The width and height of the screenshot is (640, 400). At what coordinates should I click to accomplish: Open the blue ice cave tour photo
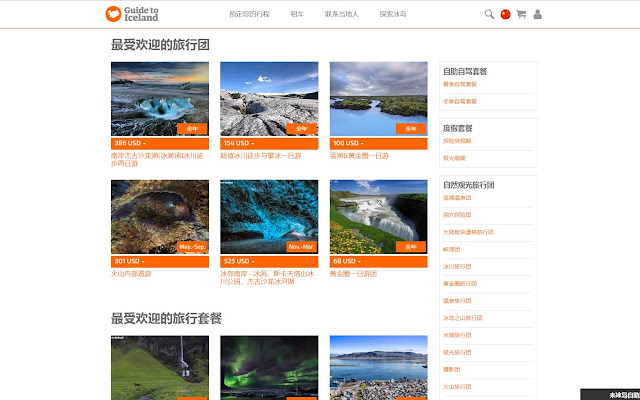[x=269, y=217]
